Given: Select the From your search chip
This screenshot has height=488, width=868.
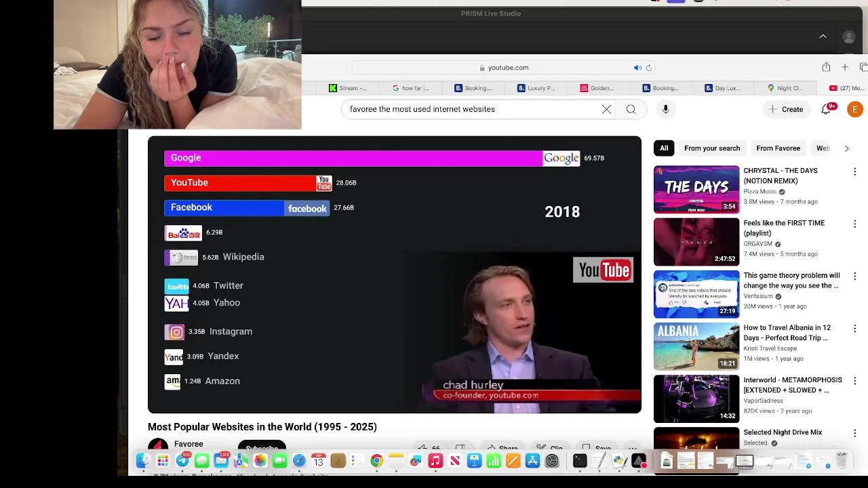Looking at the screenshot, I should click(712, 148).
